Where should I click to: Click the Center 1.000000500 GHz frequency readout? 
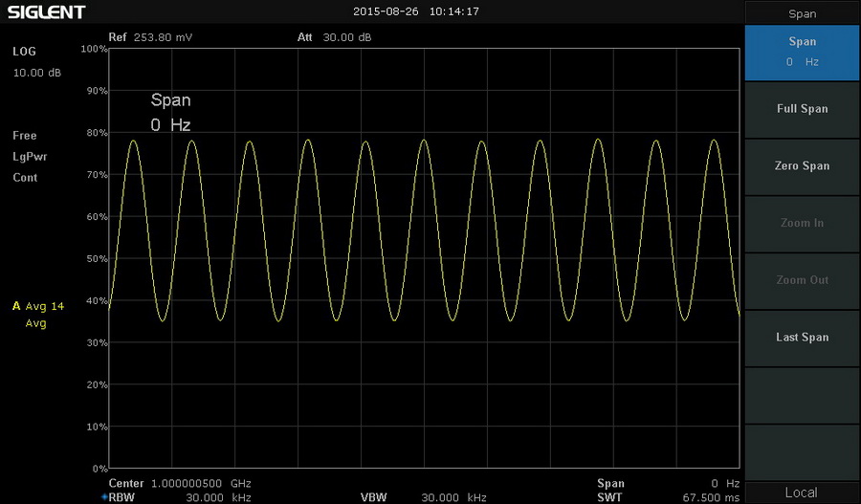pyautogui.click(x=180, y=484)
